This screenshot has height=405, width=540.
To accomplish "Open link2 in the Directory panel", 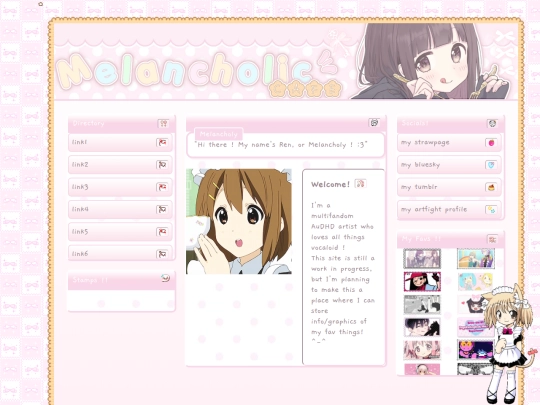I will pos(121,165).
